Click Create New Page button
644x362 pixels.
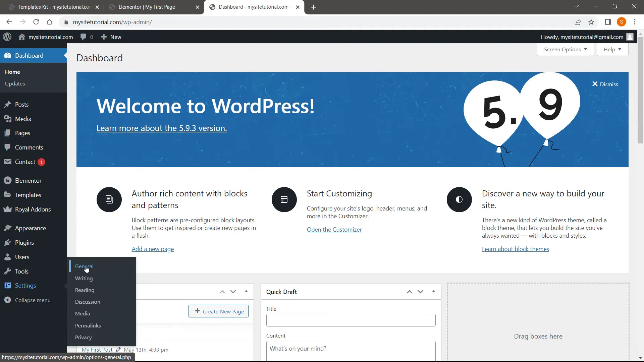click(x=218, y=311)
